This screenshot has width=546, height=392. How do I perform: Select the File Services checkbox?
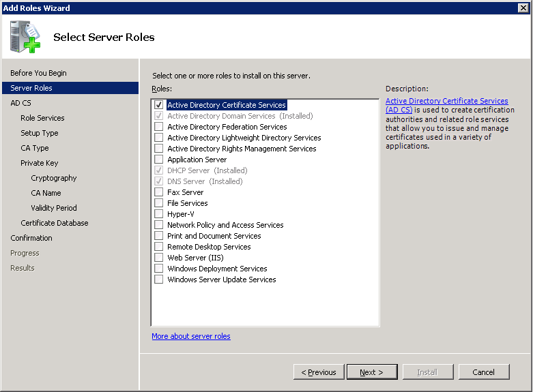[159, 203]
